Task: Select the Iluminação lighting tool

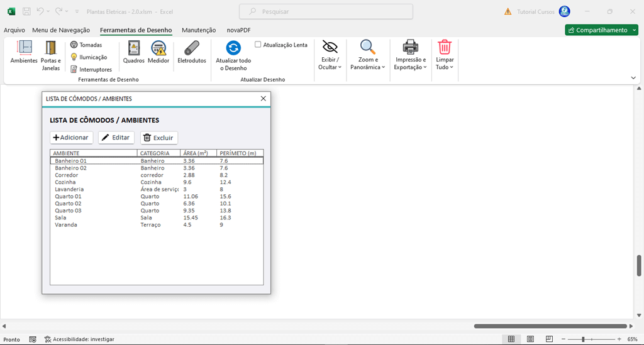Action: (x=89, y=57)
